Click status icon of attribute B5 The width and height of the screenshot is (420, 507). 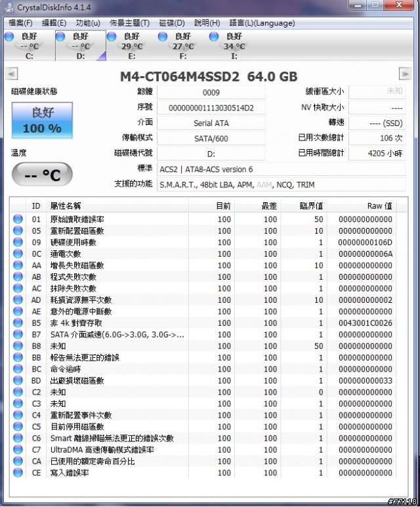click(x=18, y=322)
